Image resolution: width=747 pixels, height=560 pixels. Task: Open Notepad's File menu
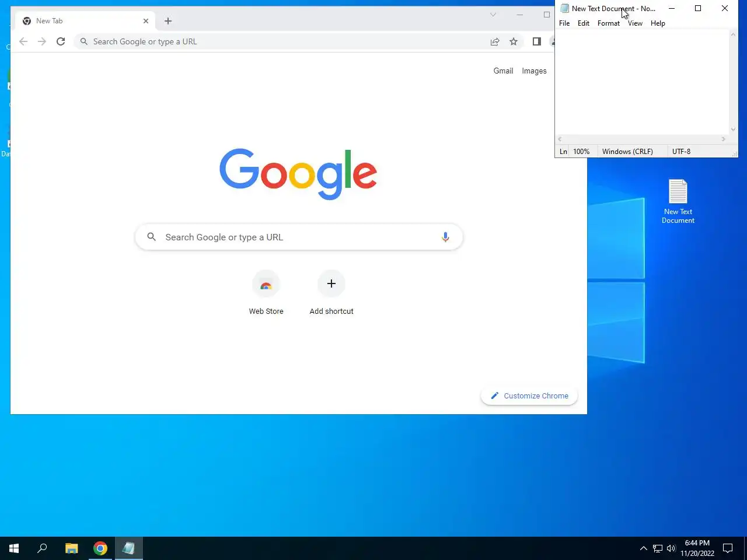[x=564, y=23]
